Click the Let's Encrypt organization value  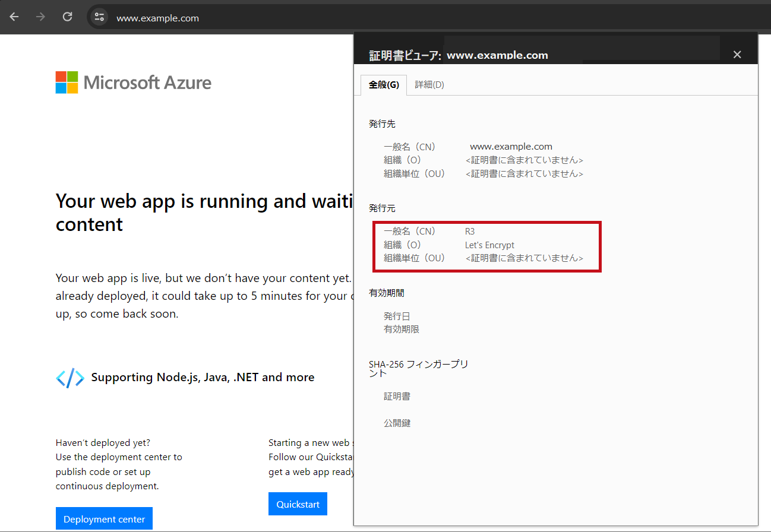489,245
